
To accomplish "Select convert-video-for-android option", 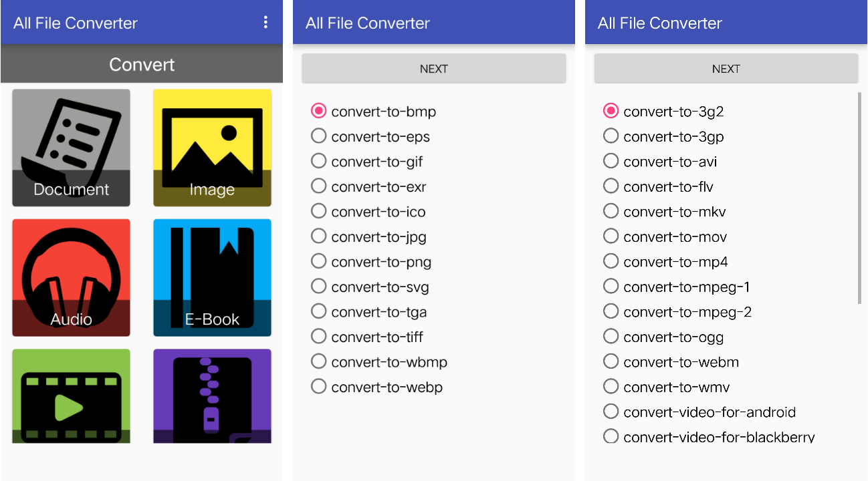I will [x=699, y=412].
